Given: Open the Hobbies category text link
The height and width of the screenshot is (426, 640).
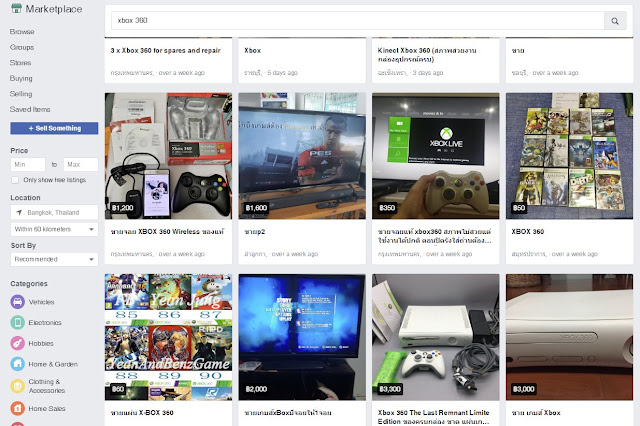Looking at the screenshot, I should pyautogui.click(x=41, y=343).
